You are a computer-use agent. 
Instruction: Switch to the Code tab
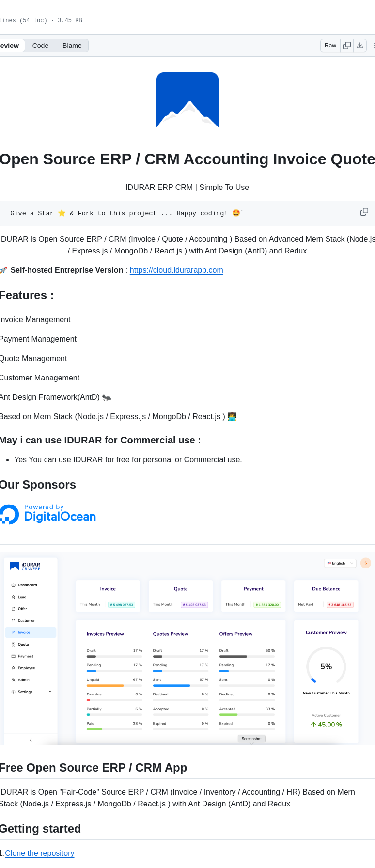(40, 46)
